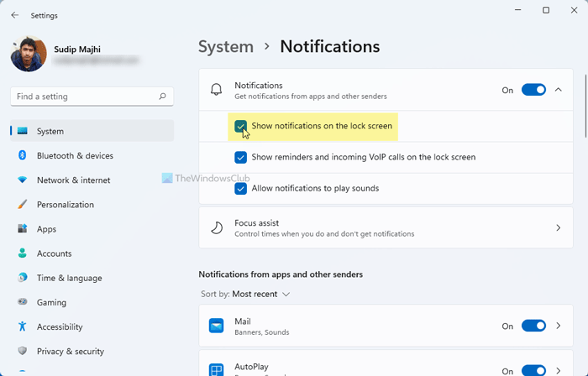Screen dimensions: 588x376
Task: Click the Personalization brush icon
Action: coord(22,204)
